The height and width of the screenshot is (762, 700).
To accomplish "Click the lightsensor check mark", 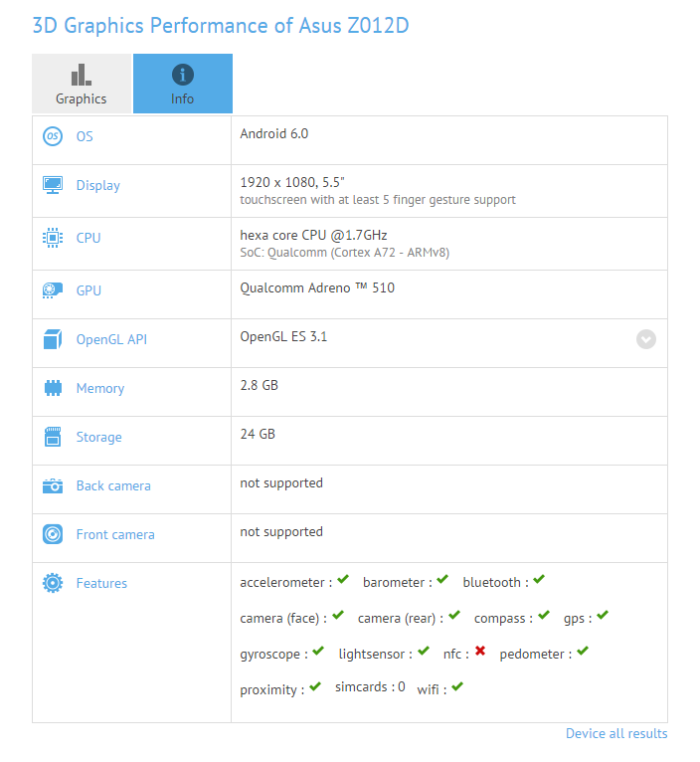I will 424,651.
